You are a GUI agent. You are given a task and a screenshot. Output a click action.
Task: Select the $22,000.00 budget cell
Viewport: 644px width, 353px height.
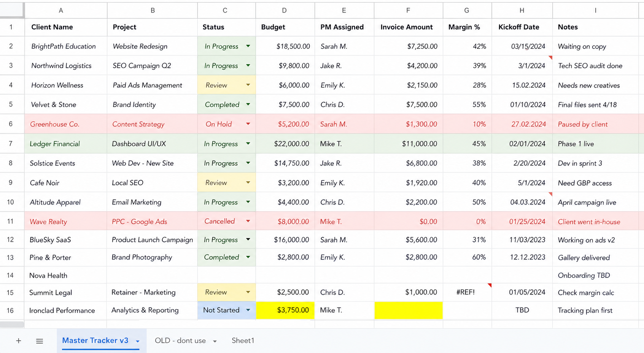(285, 144)
